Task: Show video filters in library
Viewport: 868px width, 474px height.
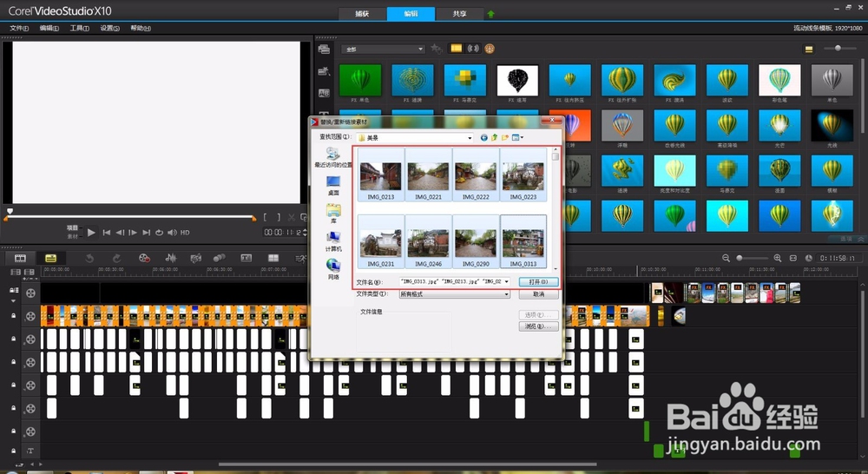Action: [x=457, y=49]
